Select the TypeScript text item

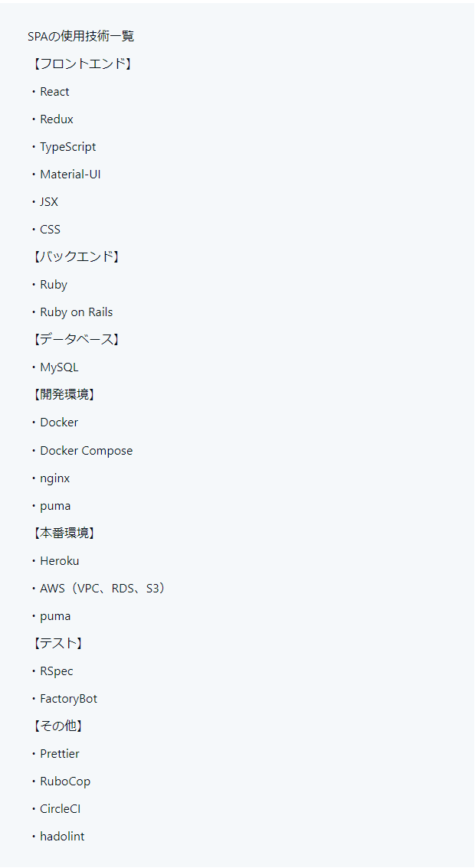(68, 147)
